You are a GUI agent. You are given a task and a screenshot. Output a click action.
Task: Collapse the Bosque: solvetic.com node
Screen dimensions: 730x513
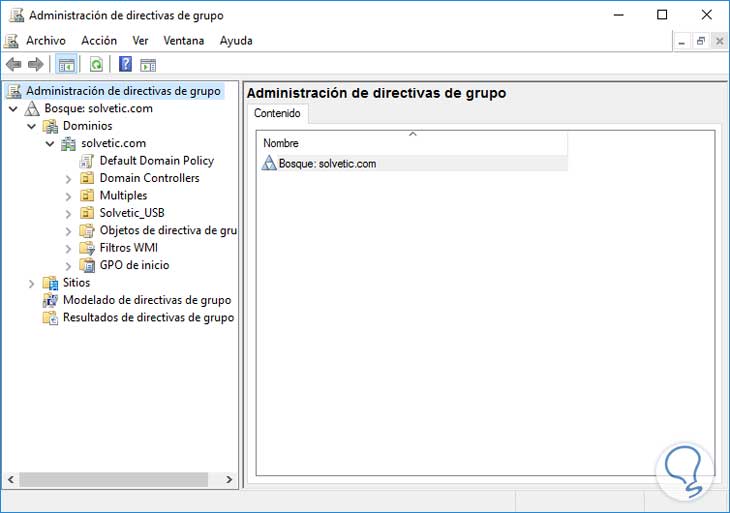(14, 109)
